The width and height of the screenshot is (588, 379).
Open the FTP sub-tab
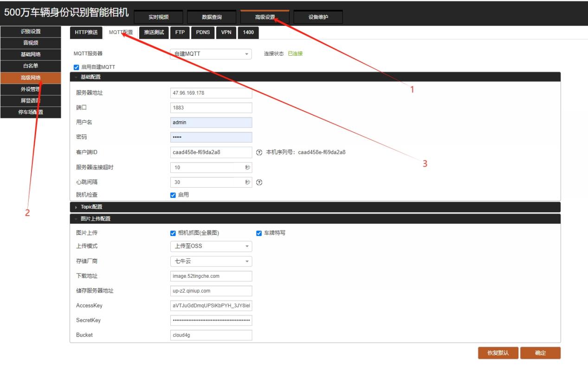click(180, 32)
